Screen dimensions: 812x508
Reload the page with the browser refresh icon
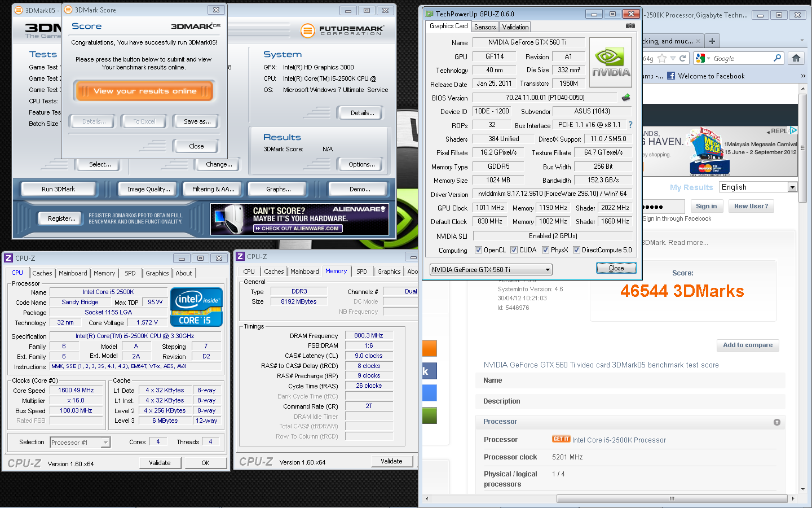(683, 58)
